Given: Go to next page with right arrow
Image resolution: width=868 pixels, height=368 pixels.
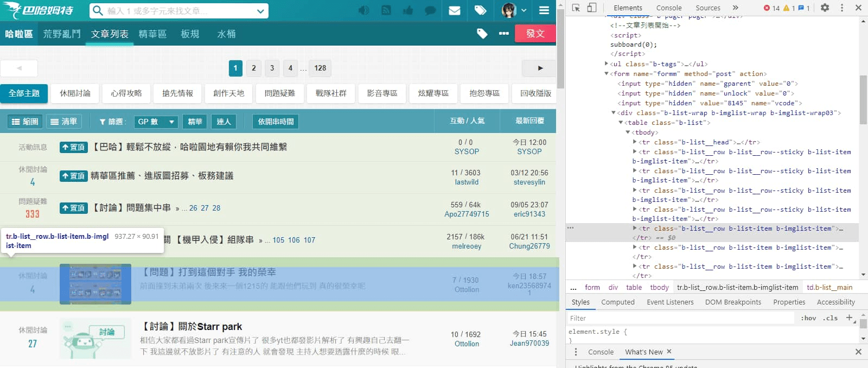Looking at the screenshot, I should click(x=539, y=68).
